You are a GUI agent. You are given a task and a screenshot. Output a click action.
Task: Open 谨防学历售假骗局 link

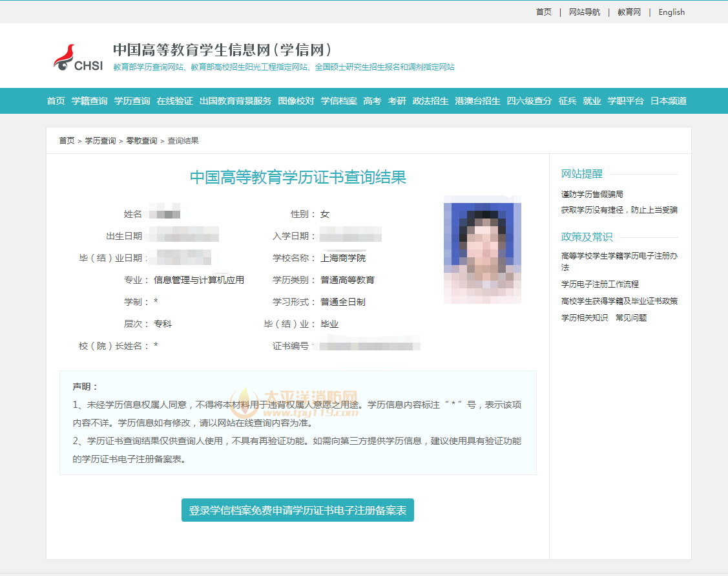592,194
